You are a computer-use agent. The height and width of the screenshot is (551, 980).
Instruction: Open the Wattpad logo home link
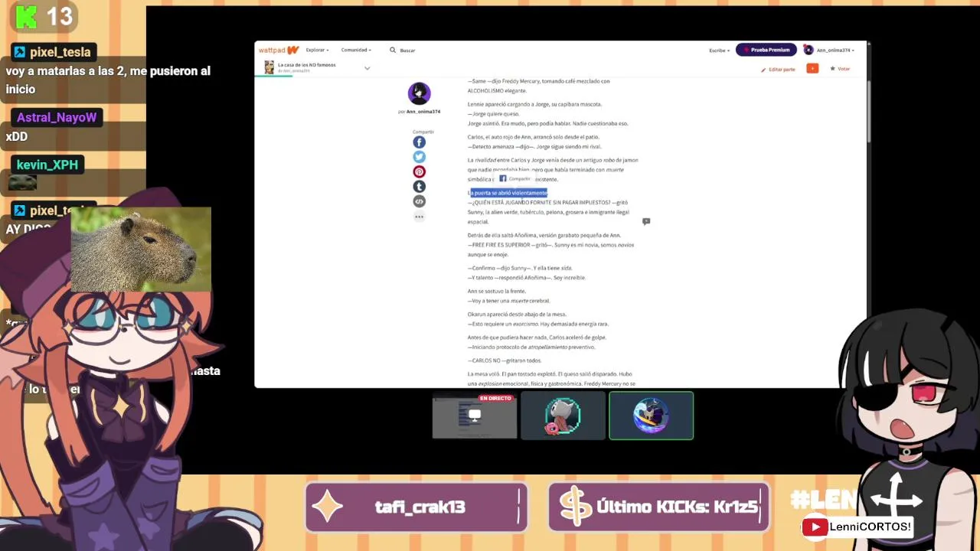point(278,50)
